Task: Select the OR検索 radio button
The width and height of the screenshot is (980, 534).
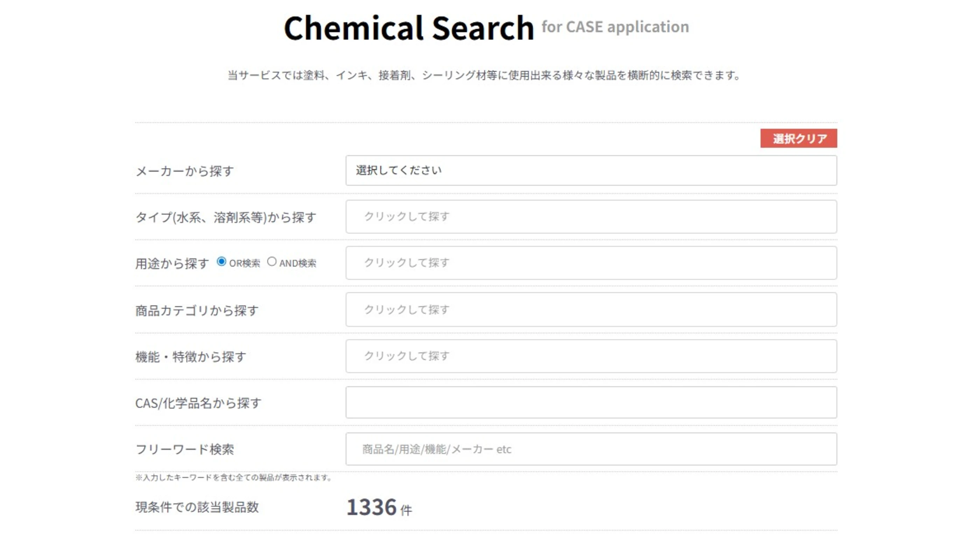Action: [x=222, y=262]
